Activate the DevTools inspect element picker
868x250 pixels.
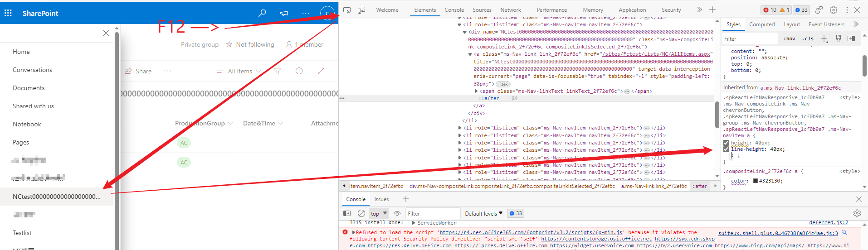pyautogui.click(x=347, y=10)
